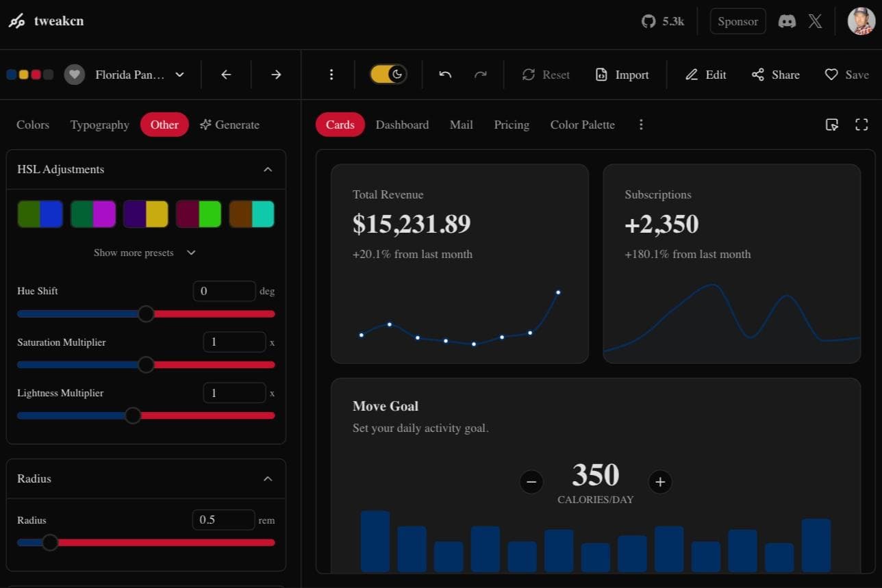Reset the theme changes

coord(546,75)
